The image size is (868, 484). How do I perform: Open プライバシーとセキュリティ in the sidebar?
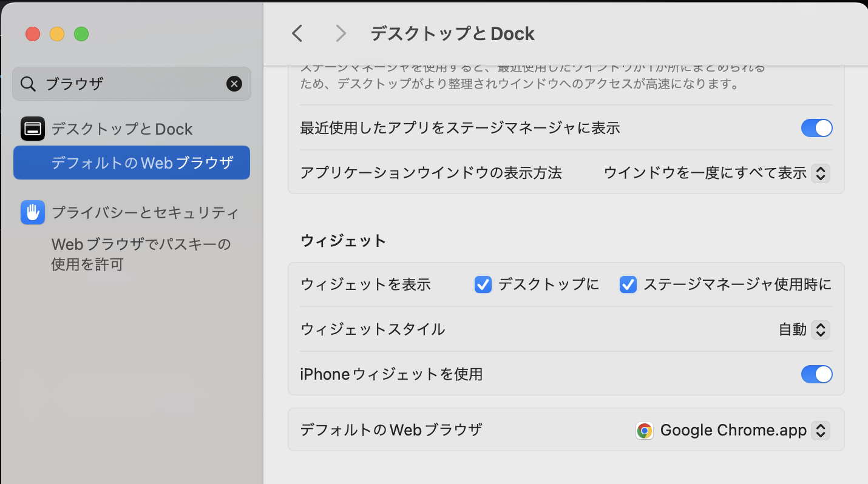144,212
